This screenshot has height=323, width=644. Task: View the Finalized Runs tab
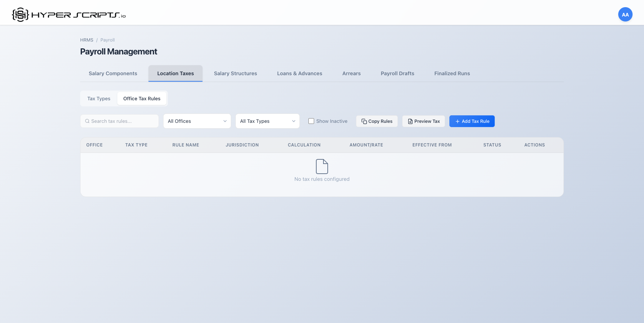pos(452,73)
